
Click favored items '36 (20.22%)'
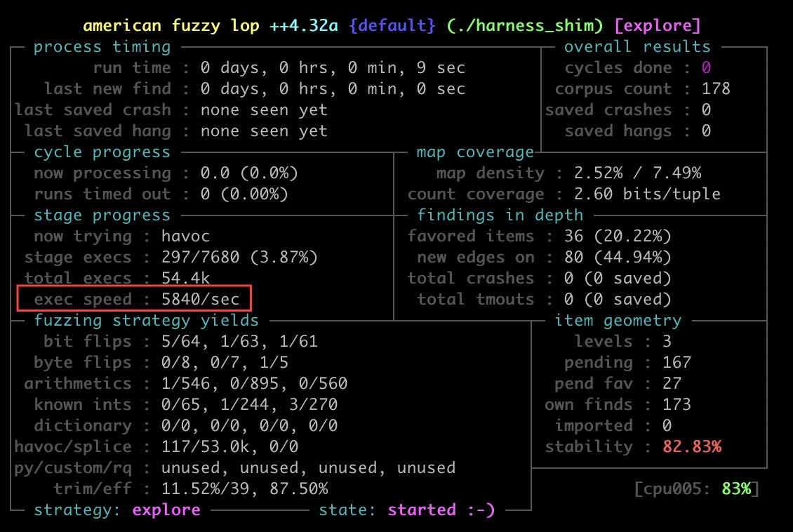(x=618, y=236)
